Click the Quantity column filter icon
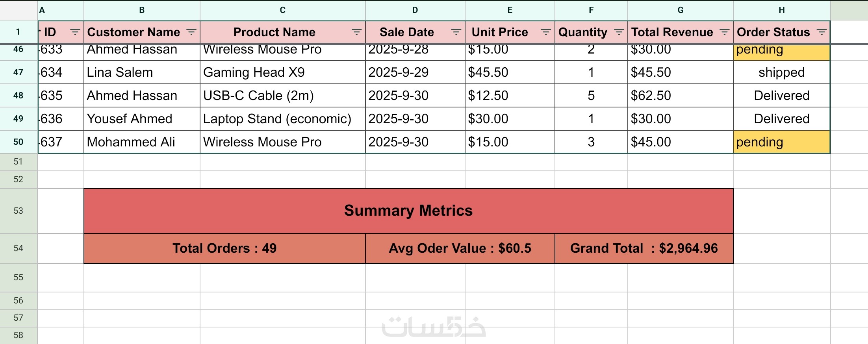868x344 pixels. pyautogui.click(x=619, y=32)
